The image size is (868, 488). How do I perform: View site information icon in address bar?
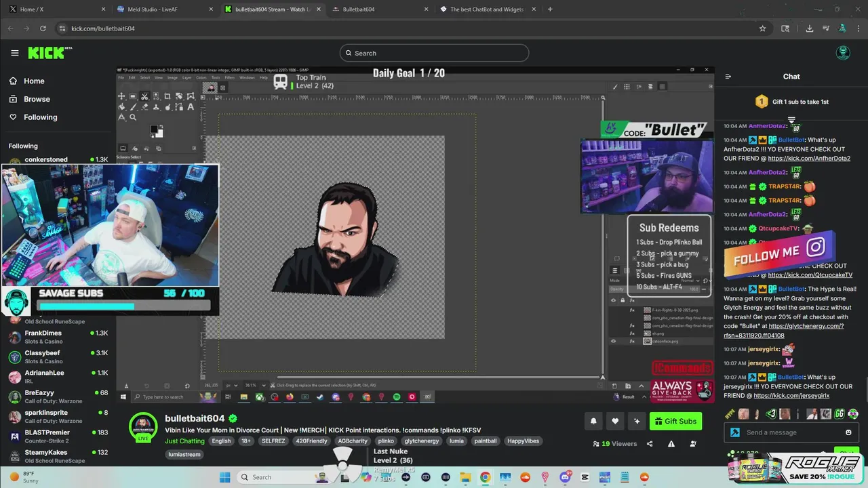pos(62,28)
